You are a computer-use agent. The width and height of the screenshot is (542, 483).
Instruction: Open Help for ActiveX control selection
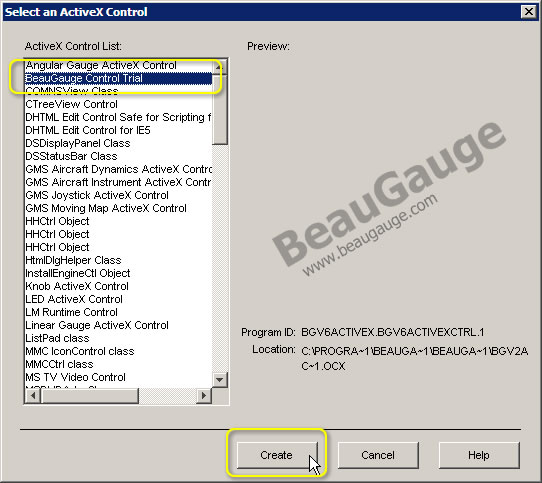pos(479,455)
